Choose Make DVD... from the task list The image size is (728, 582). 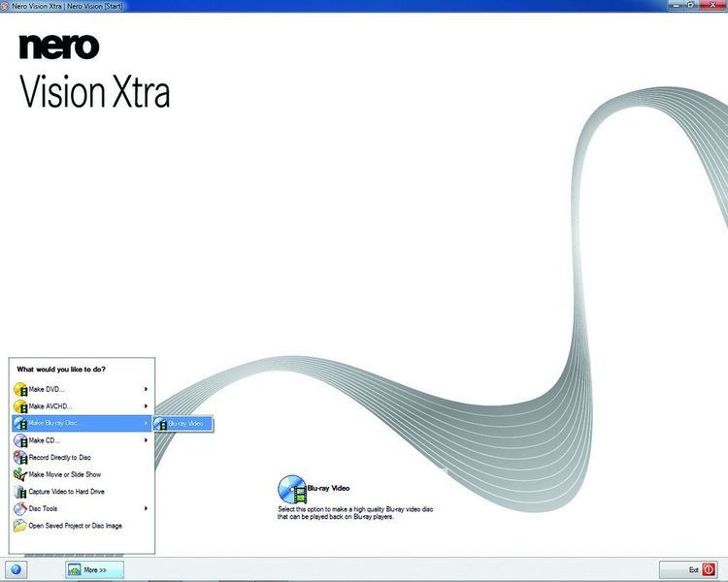[82, 389]
